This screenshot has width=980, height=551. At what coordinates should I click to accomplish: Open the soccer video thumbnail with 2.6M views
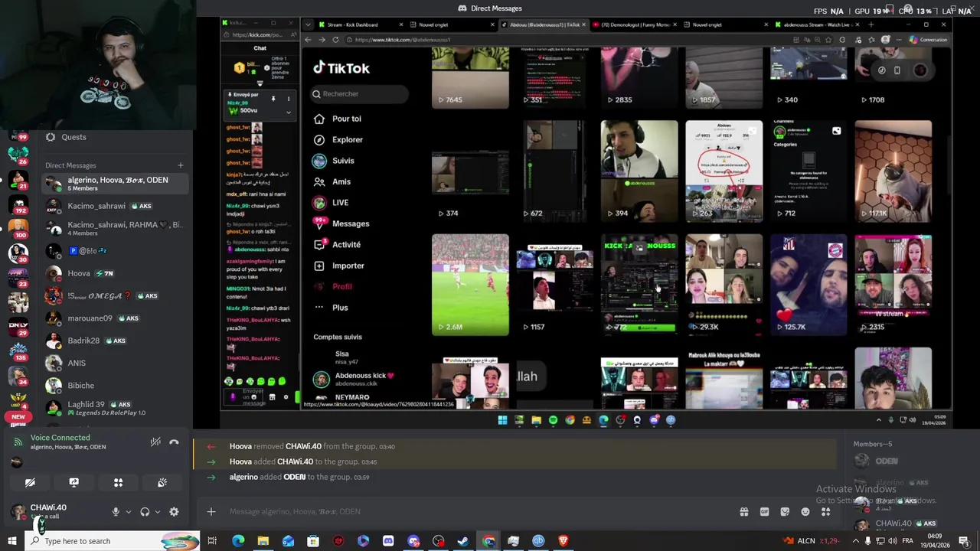pyautogui.click(x=470, y=285)
